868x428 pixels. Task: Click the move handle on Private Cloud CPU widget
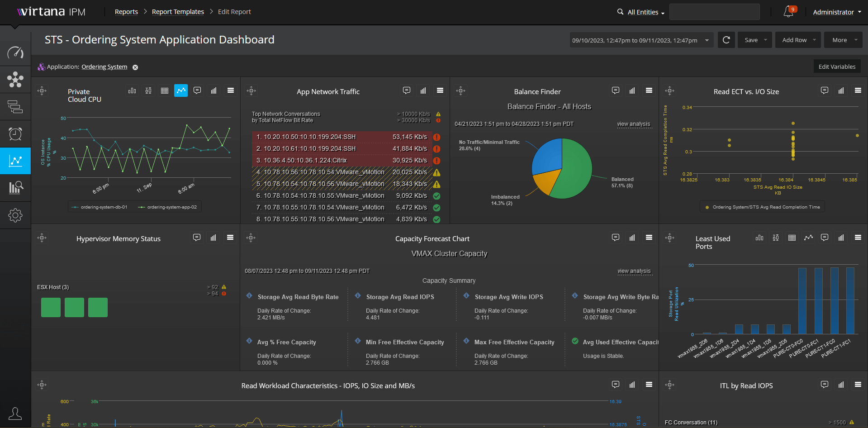[42, 90]
